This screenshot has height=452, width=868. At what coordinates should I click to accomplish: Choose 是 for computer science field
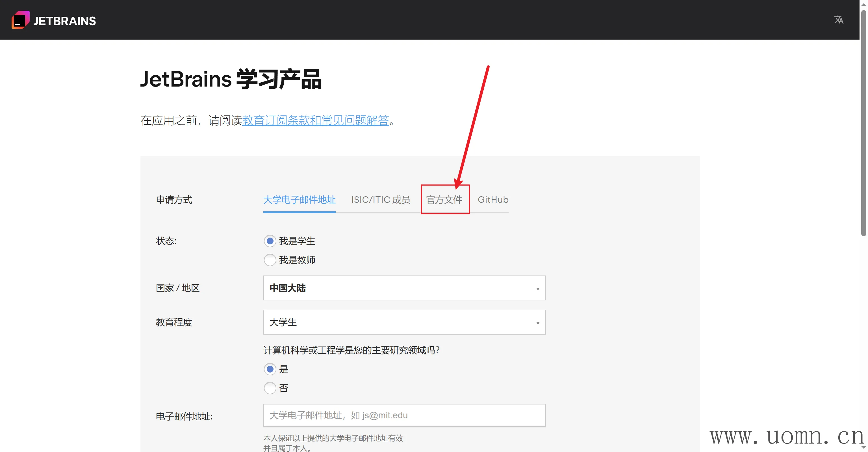click(x=270, y=369)
